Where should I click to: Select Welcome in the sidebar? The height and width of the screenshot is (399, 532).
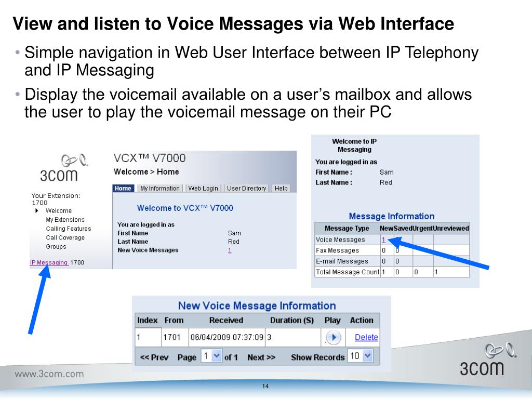click(x=59, y=211)
